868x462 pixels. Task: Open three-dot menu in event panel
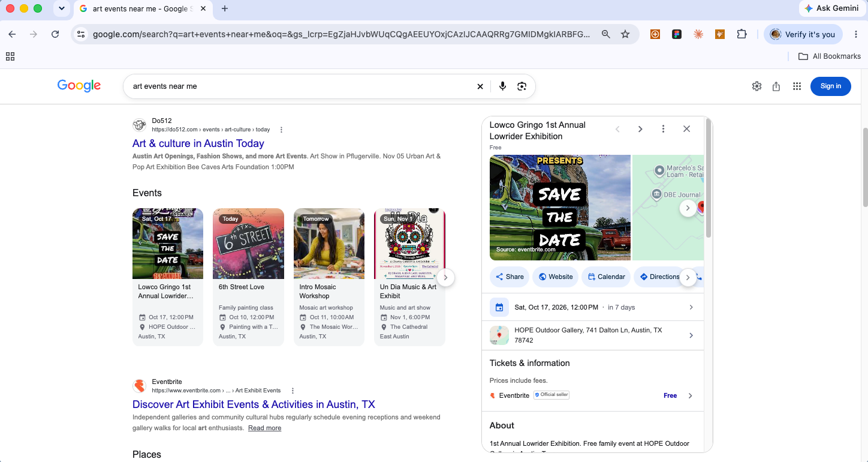pyautogui.click(x=663, y=129)
